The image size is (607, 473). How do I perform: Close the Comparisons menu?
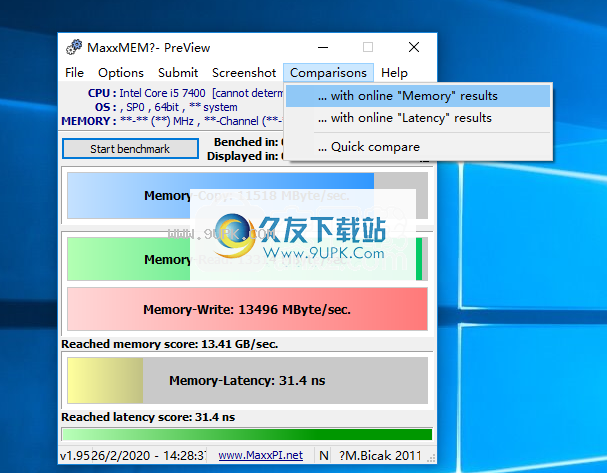[328, 73]
